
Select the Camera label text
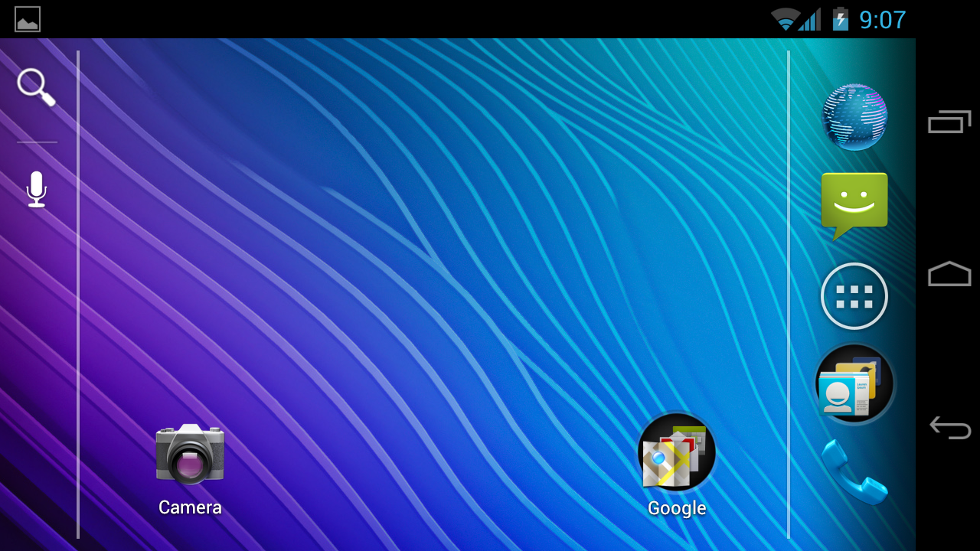[x=190, y=507]
